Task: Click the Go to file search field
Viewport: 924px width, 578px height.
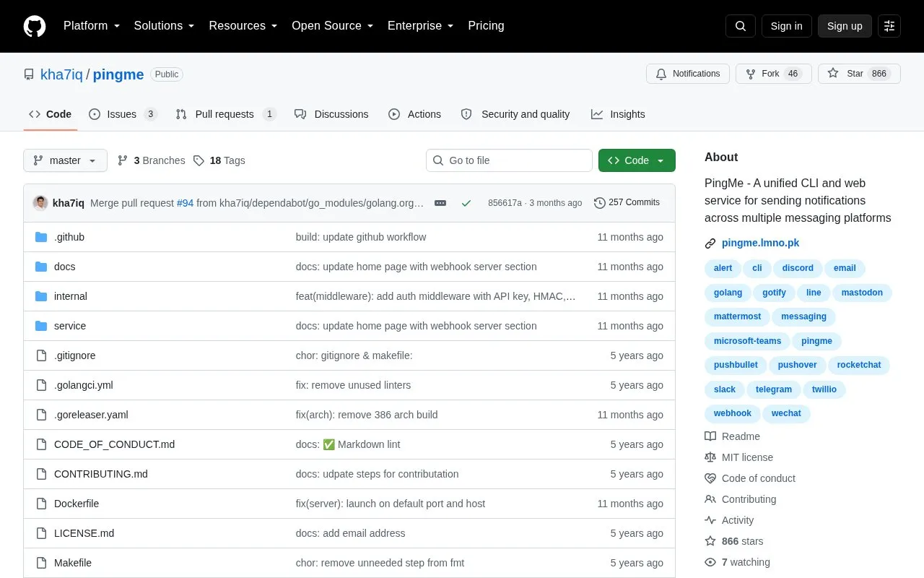Action: 509,160
